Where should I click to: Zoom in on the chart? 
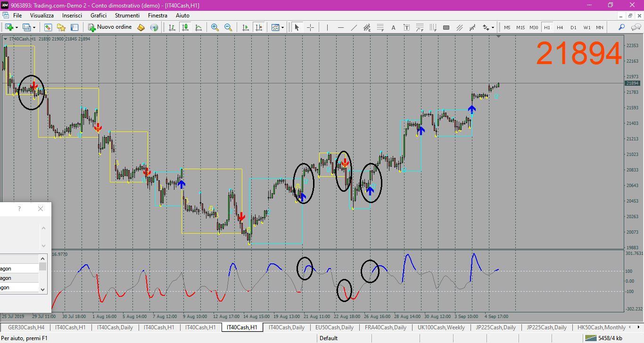[x=215, y=27]
